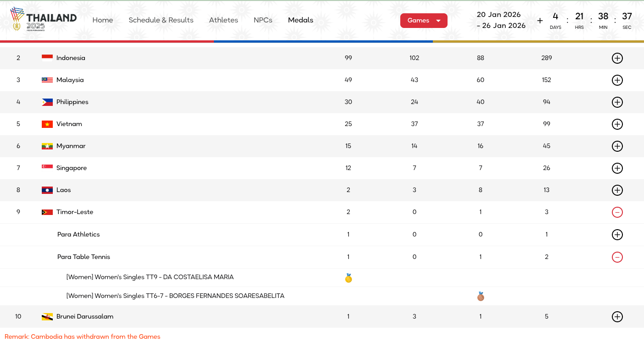Click the Brunei Darussalam flag icon
This screenshot has height=347, width=644.
(47, 317)
